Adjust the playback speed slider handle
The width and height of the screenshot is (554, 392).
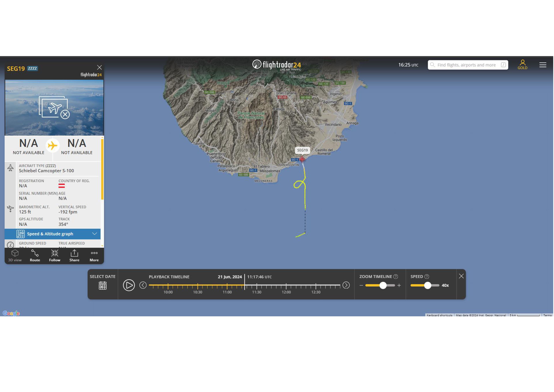428,286
